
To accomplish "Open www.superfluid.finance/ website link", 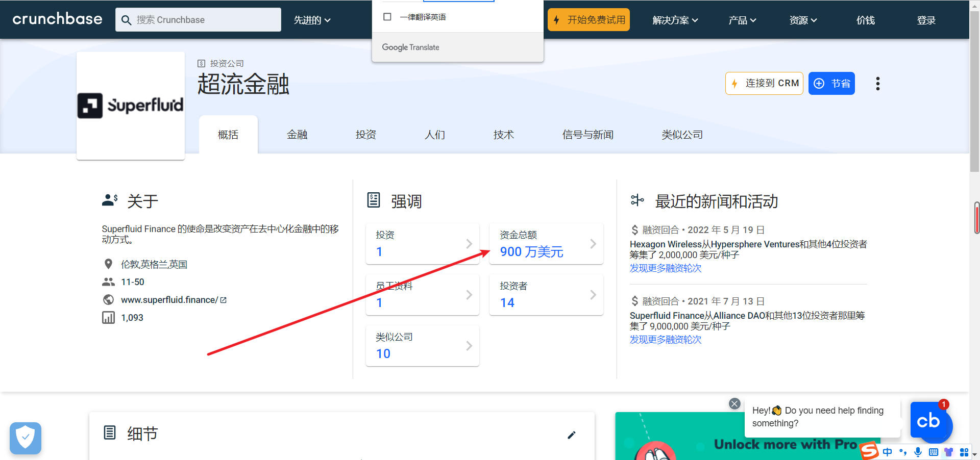I will coord(169,300).
